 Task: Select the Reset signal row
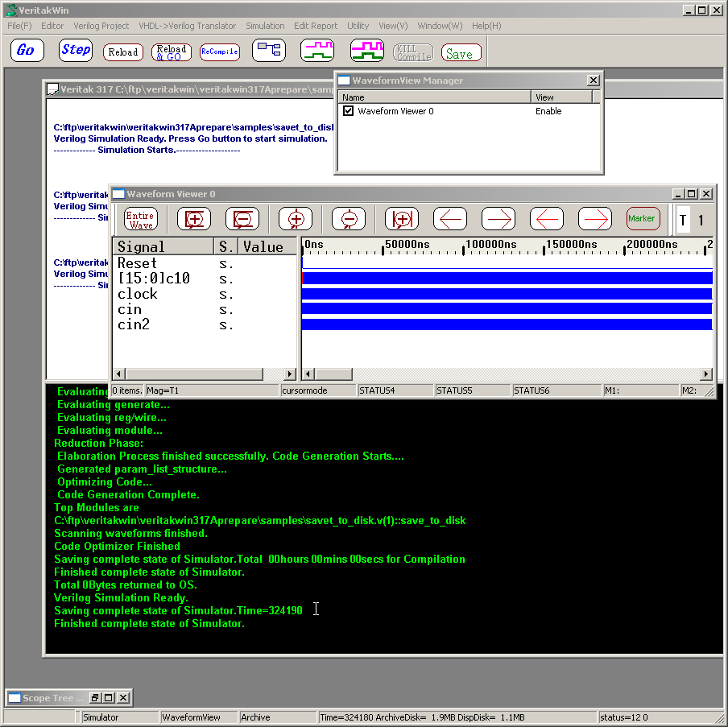point(205,263)
